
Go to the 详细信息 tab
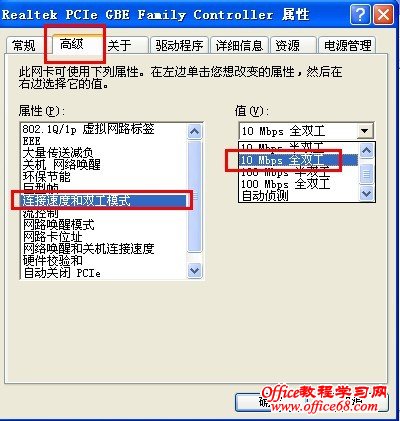pyautogui.click(x=239, y=45)
